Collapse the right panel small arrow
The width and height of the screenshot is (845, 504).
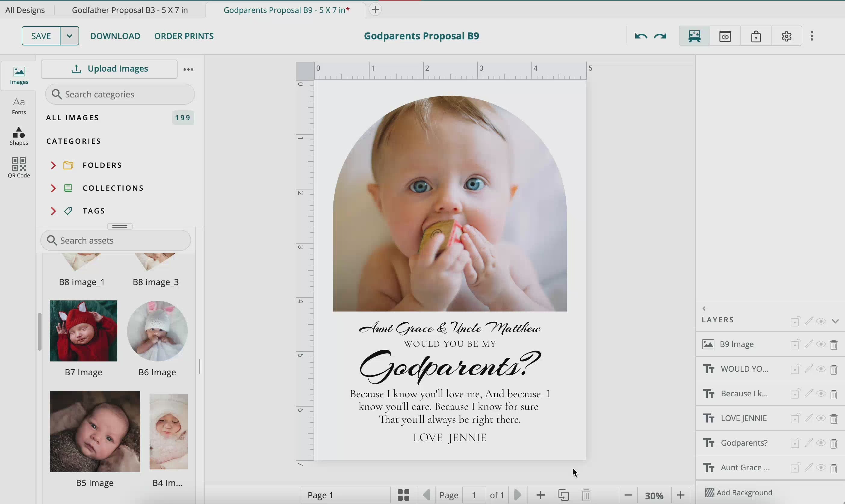coord(704,308)
